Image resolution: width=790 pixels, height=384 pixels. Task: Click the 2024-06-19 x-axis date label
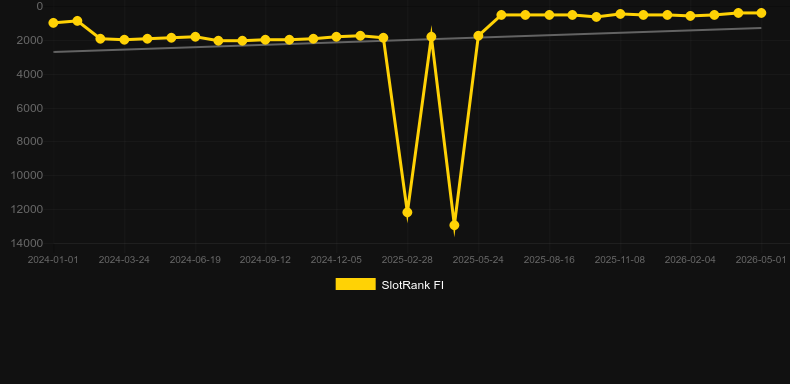point(195,260)
